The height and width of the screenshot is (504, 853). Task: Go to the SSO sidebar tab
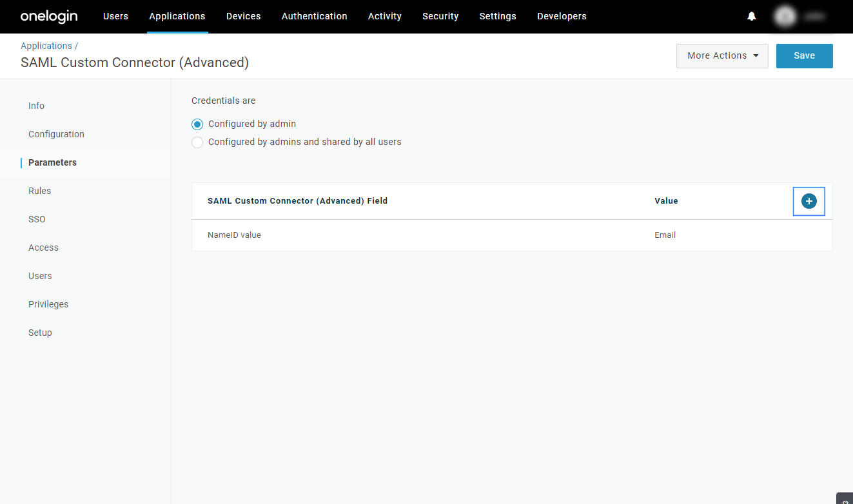click(x=37, y=219)
